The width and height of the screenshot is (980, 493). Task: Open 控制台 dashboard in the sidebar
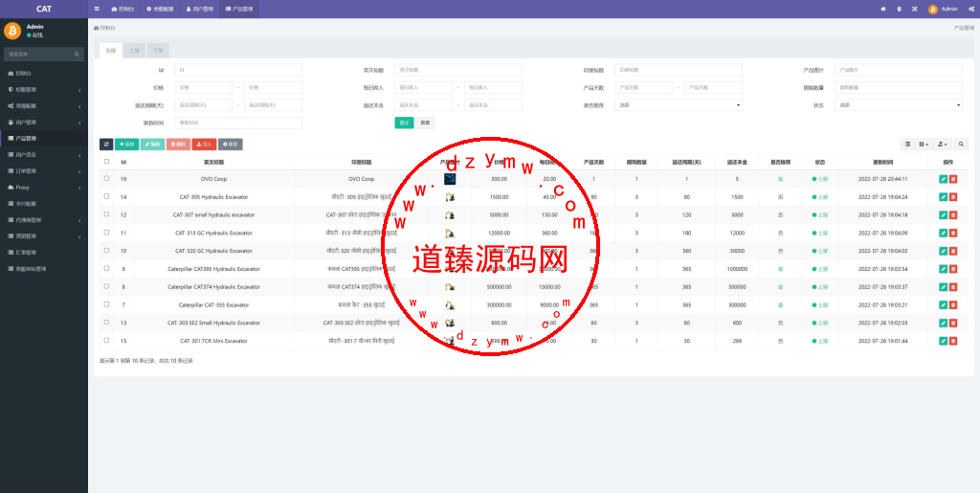44,73
